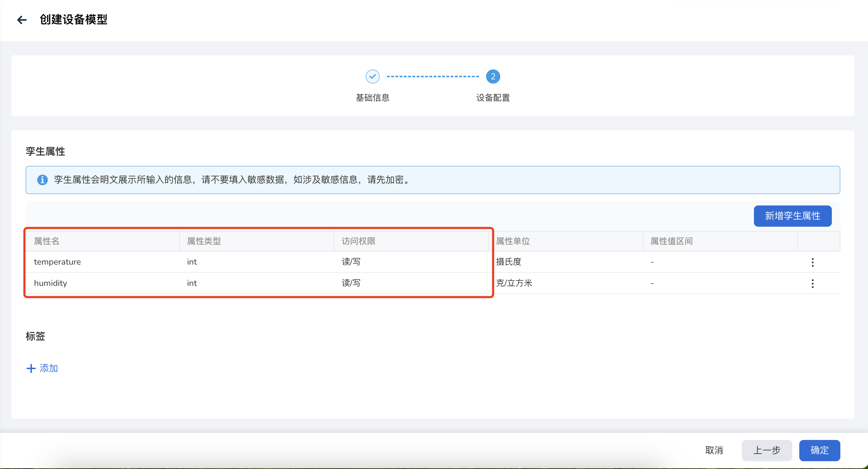This screenshot has height=469, width=868.
Task: Click the 取消 cancel button
Action: (x=714, y=450)
